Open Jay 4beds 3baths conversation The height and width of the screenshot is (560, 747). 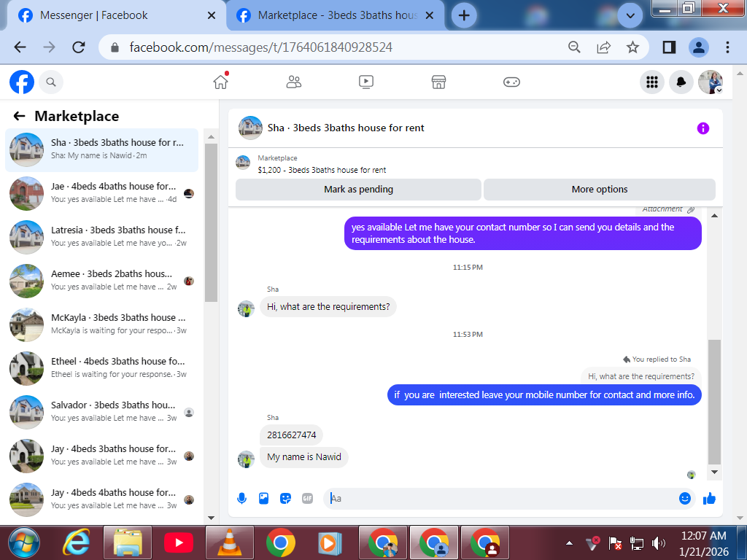point(101,456)
